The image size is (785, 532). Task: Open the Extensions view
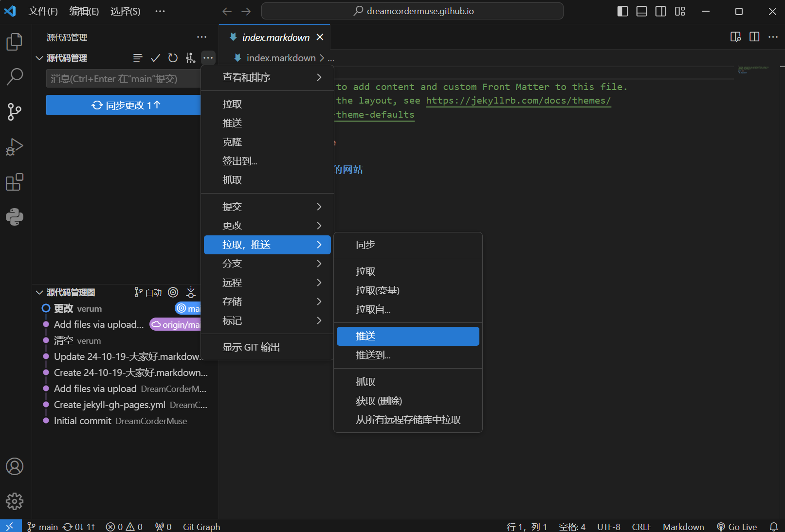click(15, 182)
